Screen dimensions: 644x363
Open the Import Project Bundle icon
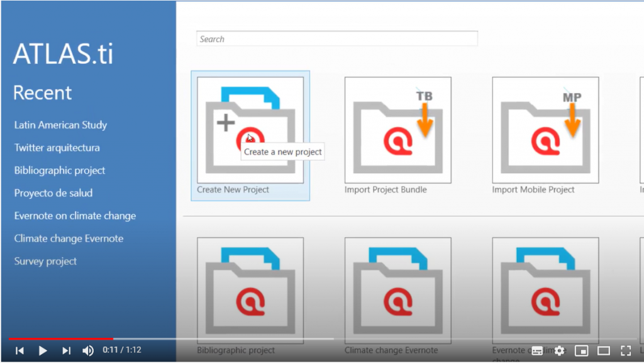[397, 130]
